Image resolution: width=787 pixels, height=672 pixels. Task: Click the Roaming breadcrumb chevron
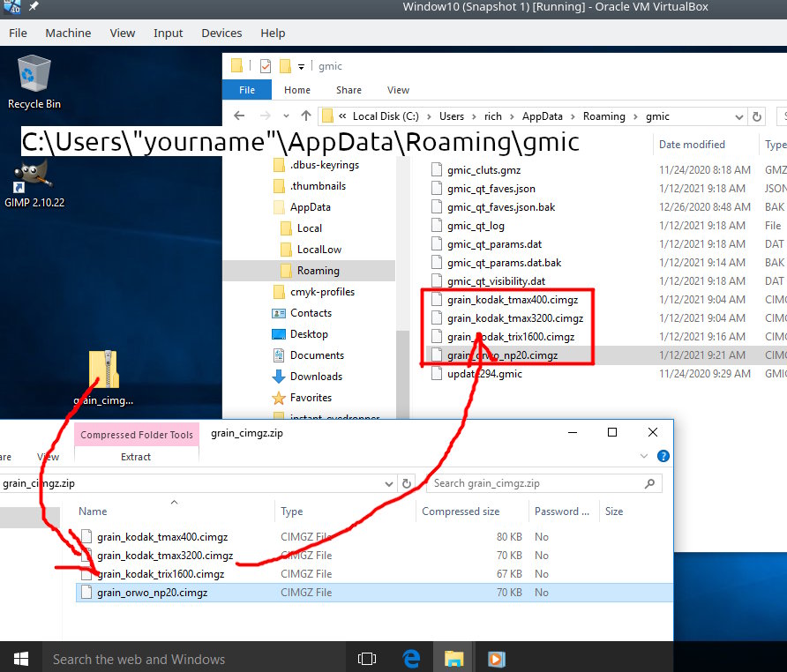[635, 117]
